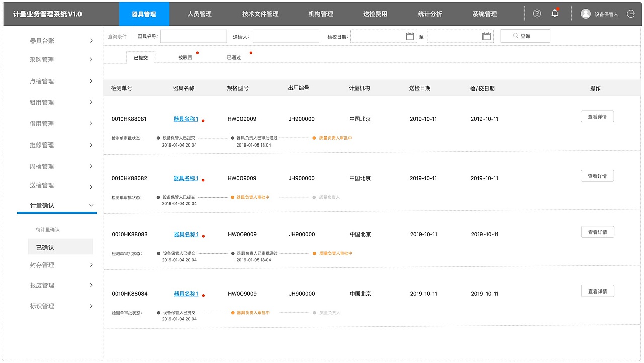Expand 封存管理 sidebar chevron

click(91, 265)
